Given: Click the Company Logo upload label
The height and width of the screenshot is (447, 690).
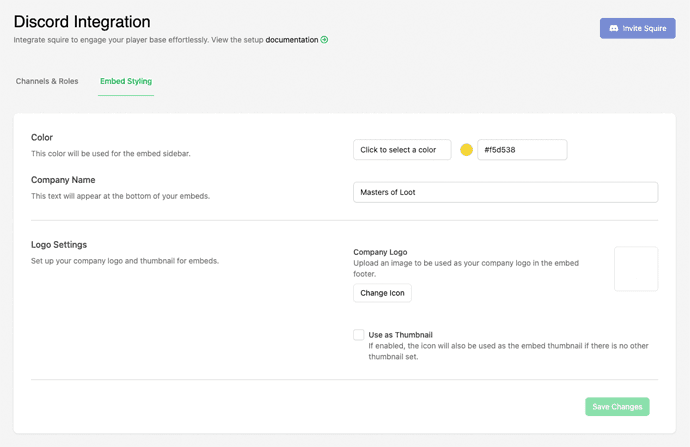Looking at the screenshot, I should pos(380,252).
